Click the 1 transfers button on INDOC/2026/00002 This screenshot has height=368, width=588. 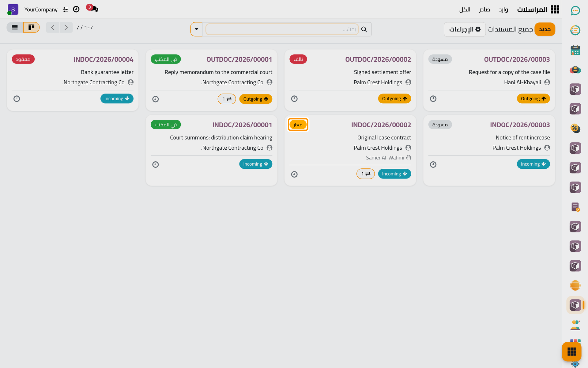[x=366, y=174]
